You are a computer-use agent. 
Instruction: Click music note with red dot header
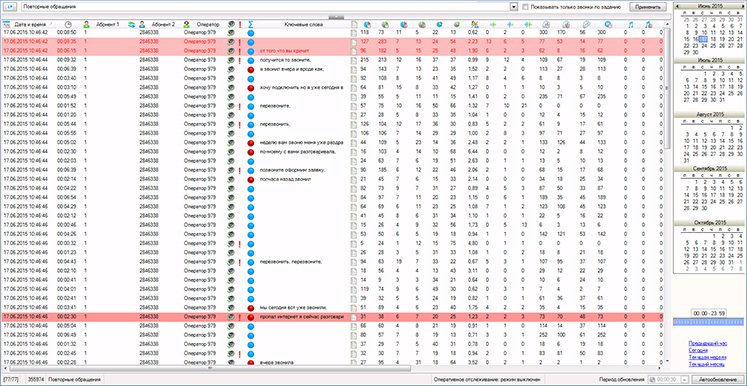tap(648, 24)
